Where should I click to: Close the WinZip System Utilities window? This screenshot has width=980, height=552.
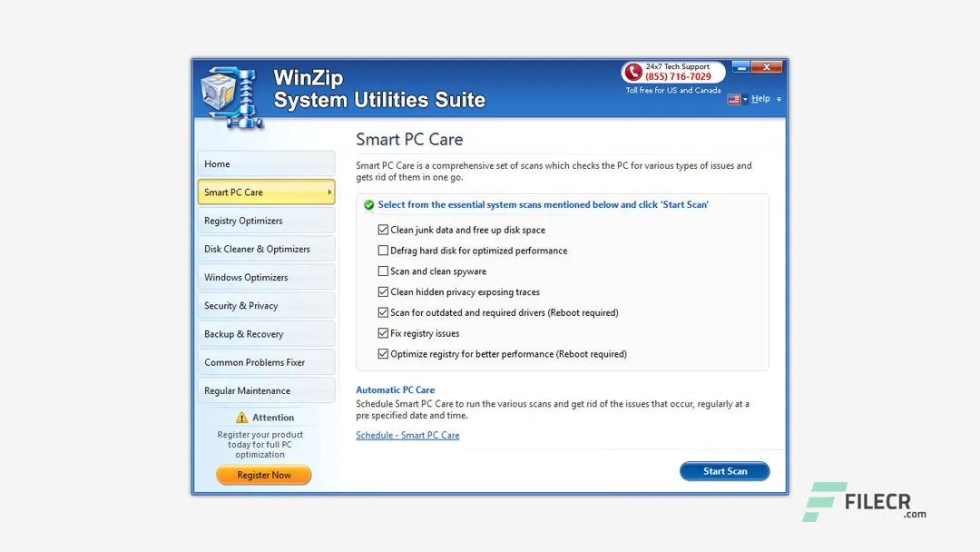[x=766, y=67]
